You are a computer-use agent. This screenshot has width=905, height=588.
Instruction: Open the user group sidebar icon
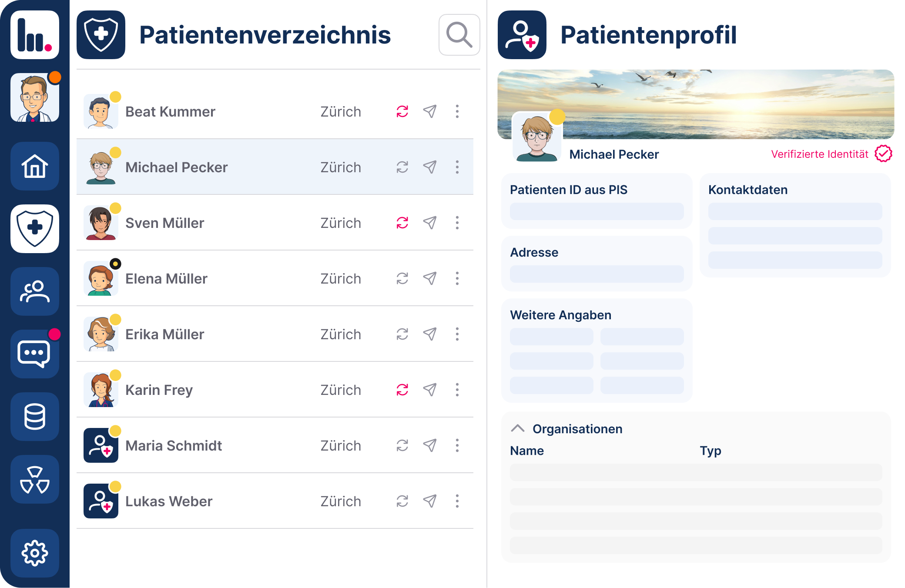coord(35,291)
